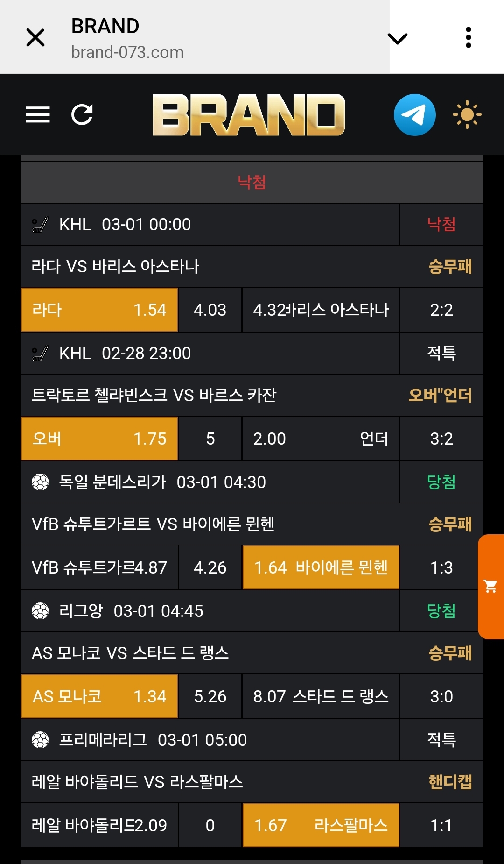
Task: Open the Telegram contact icon
Action: [x=414, y=115]
